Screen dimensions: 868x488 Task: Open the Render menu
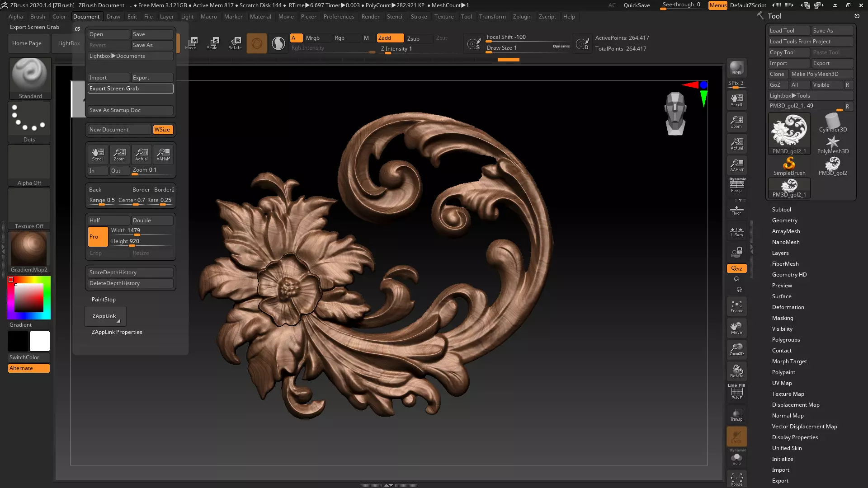[370, 17]
